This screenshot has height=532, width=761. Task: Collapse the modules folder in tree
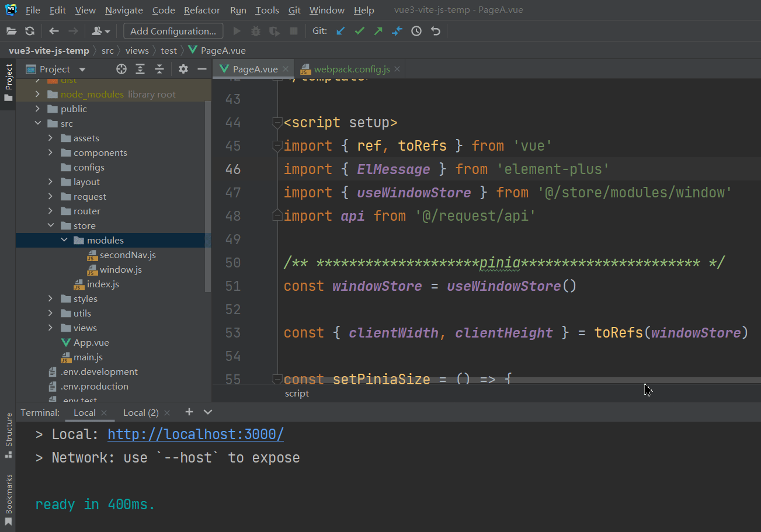point(64,240)
